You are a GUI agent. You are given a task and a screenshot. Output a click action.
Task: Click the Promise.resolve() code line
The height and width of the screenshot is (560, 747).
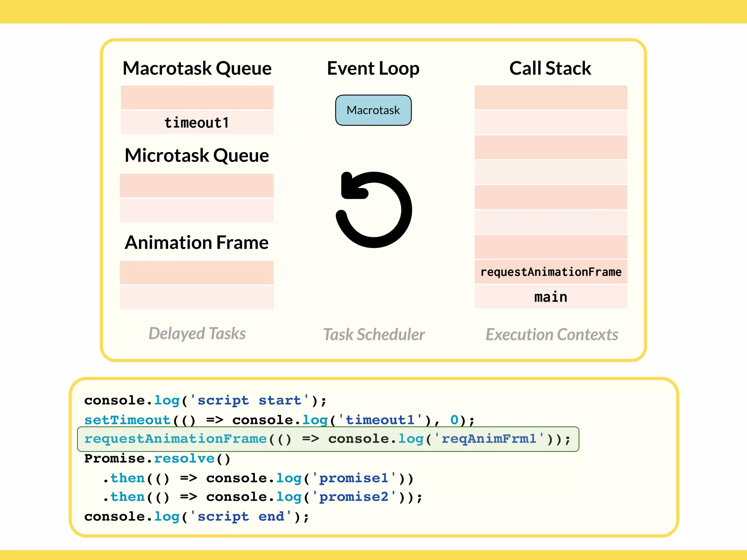pos(158,458)
